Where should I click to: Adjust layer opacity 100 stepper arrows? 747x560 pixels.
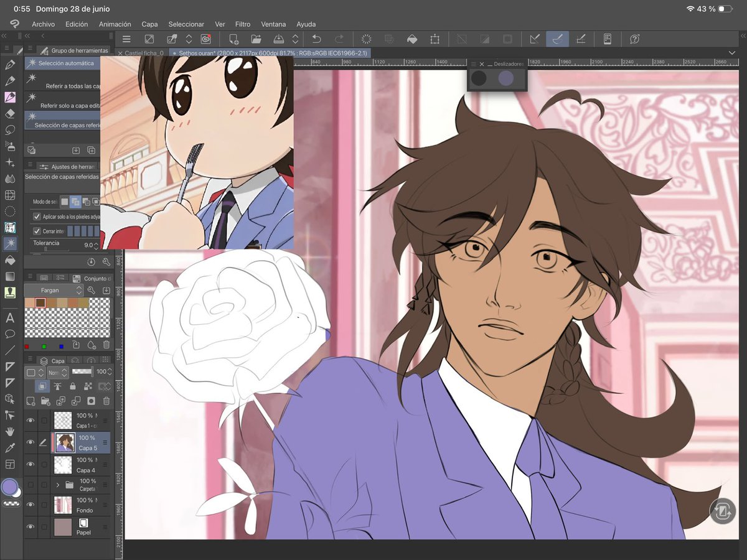(110, 371)
